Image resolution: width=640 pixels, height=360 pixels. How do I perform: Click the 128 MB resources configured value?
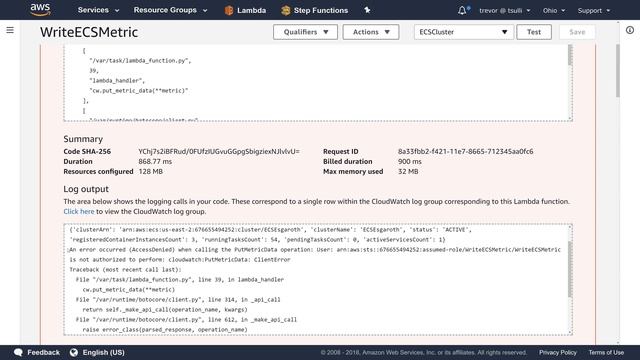(x=151, y=171)
